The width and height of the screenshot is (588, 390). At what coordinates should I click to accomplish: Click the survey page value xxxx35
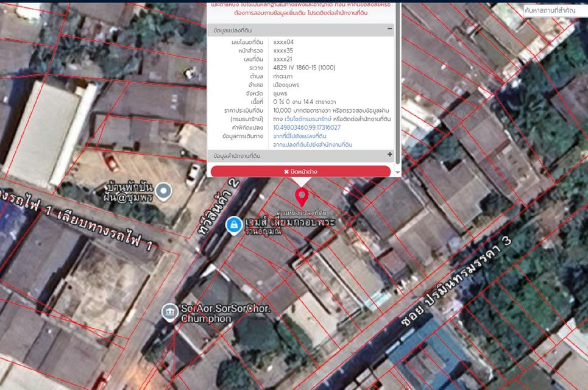coord(283,51)
